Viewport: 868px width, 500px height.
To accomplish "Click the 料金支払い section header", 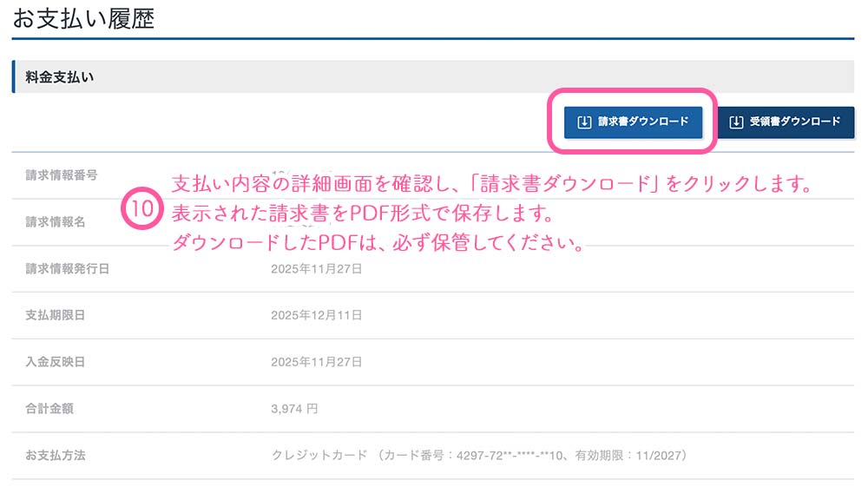I will pyautogui.click(x=60, y=77).
